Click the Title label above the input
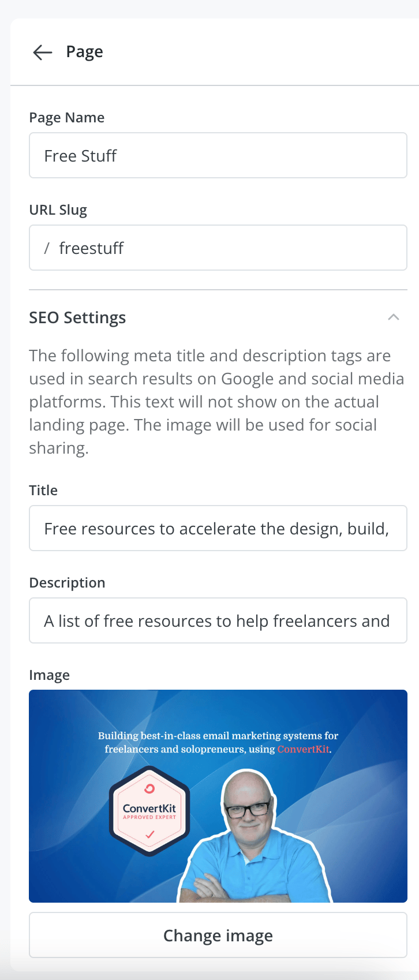Screen dimensions: 419x980 (43, 491)
